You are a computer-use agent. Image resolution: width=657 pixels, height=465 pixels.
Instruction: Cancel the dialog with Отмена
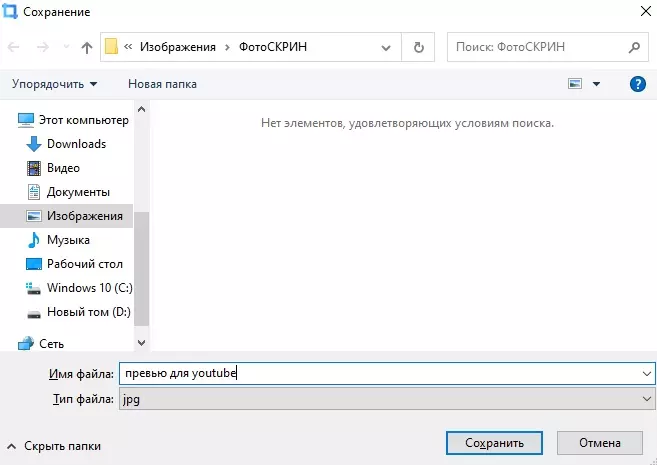pos(600,443)
